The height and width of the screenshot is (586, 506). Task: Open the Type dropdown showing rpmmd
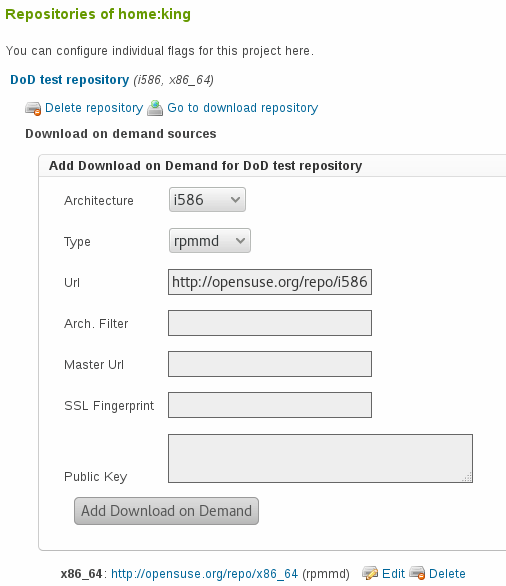[x=210, y=241]
